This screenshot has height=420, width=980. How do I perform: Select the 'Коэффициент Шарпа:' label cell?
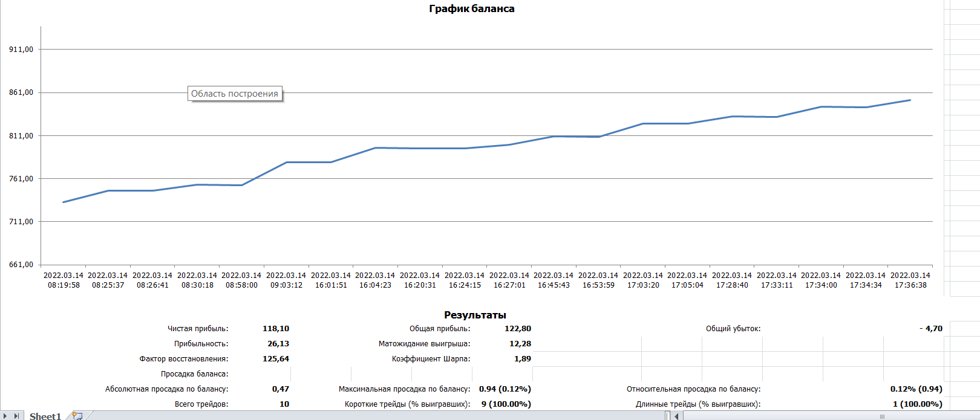pyautogui.click(x=431, y=359)
